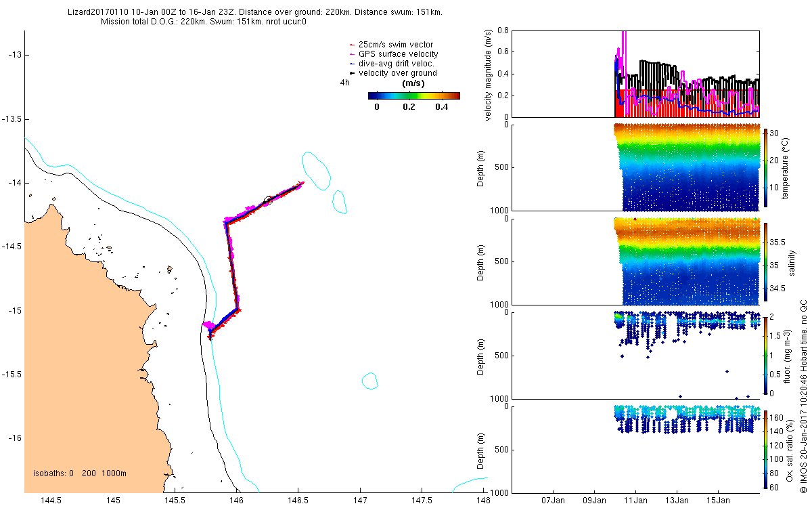Click the oxygen saturation ratio colorbar
The image size is (812, 508).
(x=765, y=449)
